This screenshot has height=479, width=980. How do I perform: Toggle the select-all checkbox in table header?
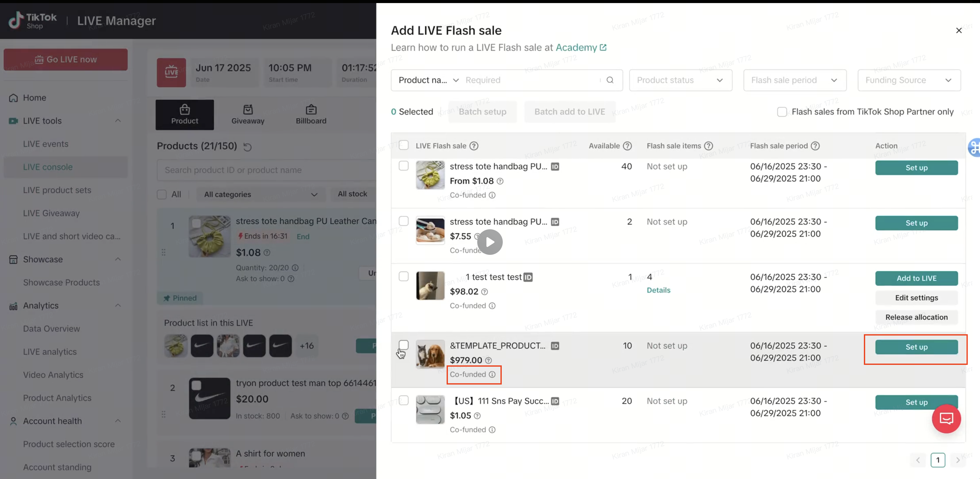pyautogui.click(x=403, y=145)
